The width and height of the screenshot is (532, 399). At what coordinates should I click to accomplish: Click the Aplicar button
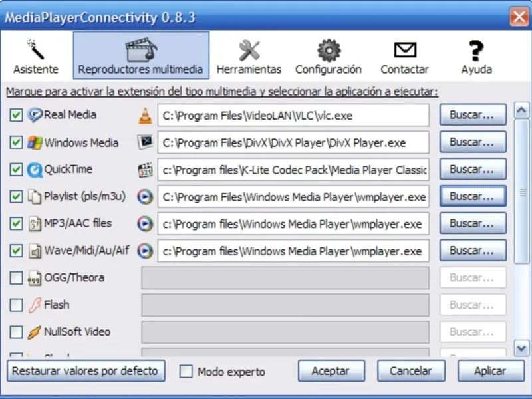pyautogui.click(x=491, y=371)
